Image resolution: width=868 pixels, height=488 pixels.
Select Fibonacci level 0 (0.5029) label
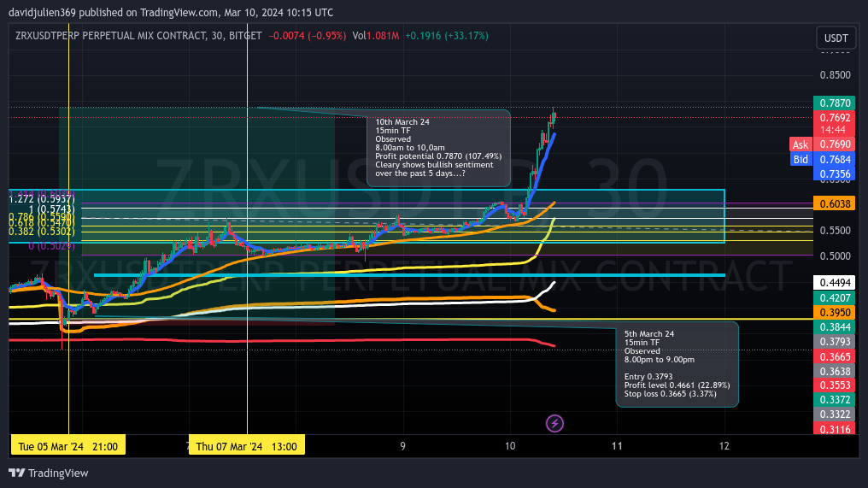(x=51, y=246)
